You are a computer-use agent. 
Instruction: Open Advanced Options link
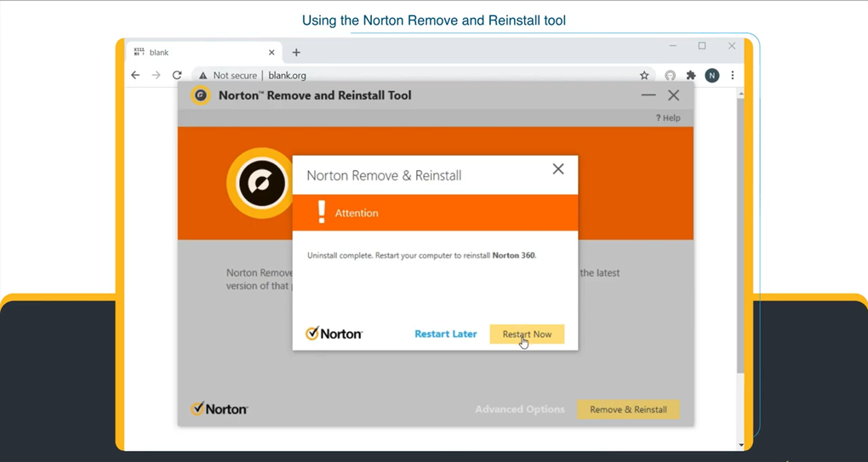coord(520,409)
